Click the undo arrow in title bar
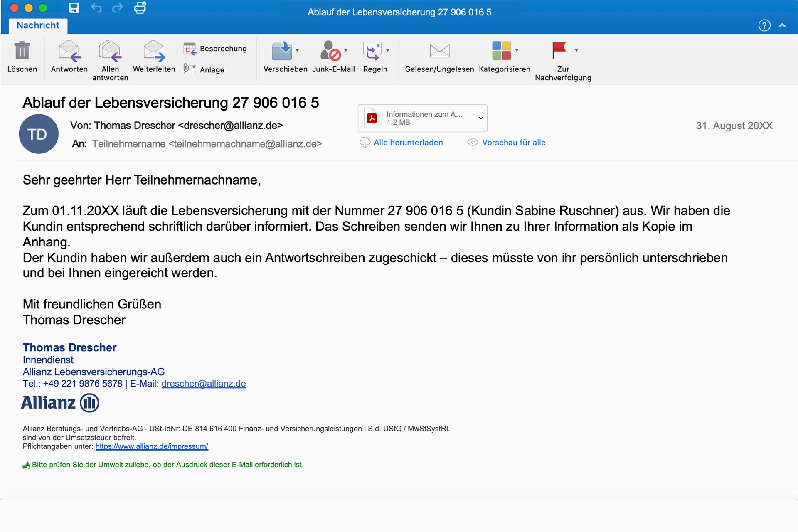 96,8
